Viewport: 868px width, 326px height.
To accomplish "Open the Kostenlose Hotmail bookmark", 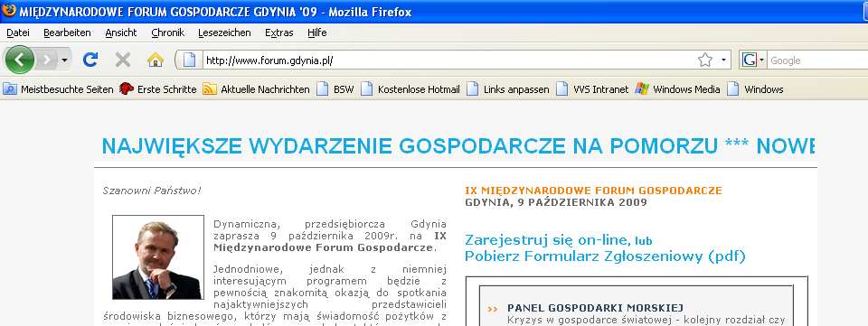I will coord(410,89).
